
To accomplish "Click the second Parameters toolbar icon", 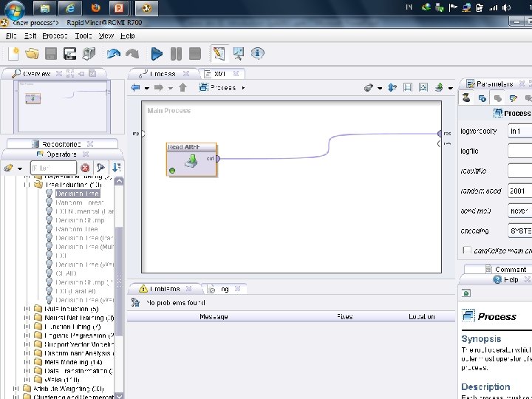I will [482, 98].
